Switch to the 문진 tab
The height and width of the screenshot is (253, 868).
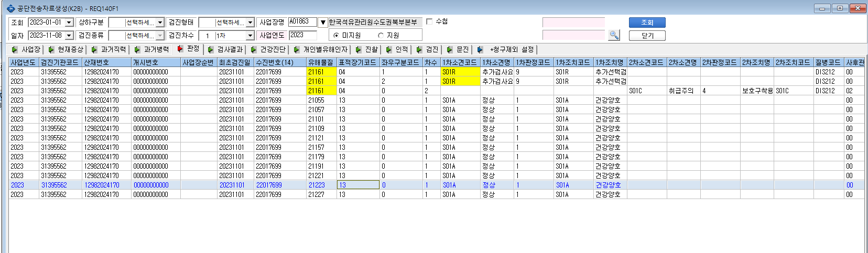[x=458, y=49]
